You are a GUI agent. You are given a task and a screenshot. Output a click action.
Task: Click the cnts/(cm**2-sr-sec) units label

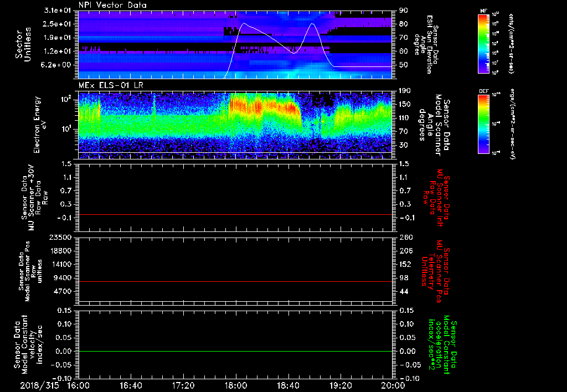(x=511, y=44)
